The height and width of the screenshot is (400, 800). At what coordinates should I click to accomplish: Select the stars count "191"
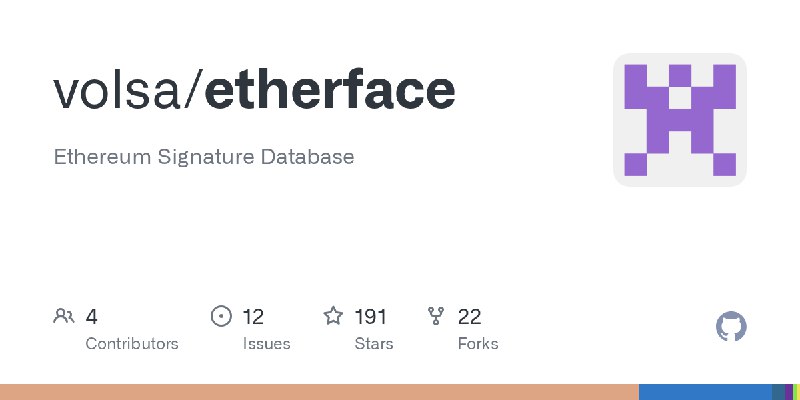point(371,317)
